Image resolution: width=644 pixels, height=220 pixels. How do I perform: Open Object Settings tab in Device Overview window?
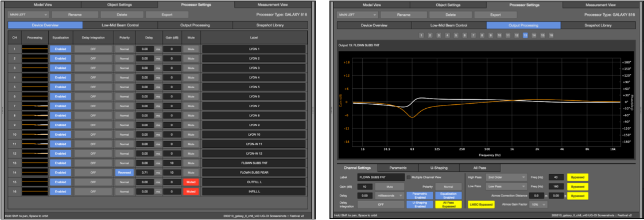[119, 5]
